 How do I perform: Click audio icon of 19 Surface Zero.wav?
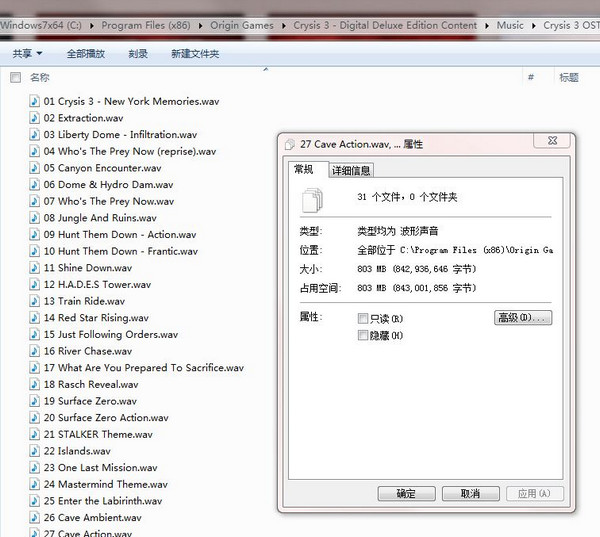point(34,401)
